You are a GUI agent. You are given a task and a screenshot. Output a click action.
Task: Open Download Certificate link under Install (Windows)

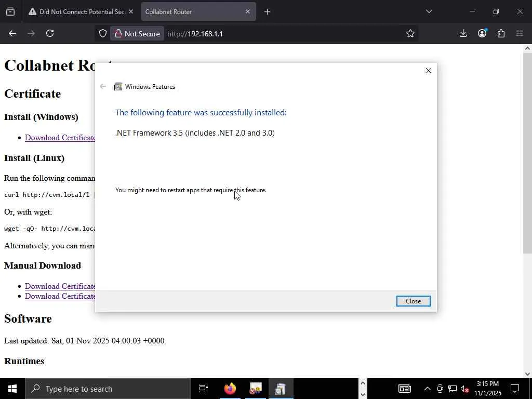pyautogui.click(x=60, y=138)
